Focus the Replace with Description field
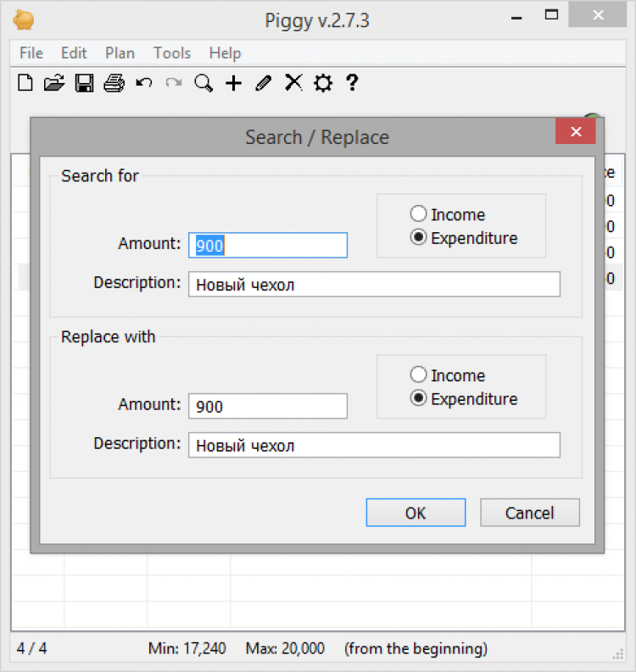This screenshot has width=636, height=672. click(x=375, y=445)
